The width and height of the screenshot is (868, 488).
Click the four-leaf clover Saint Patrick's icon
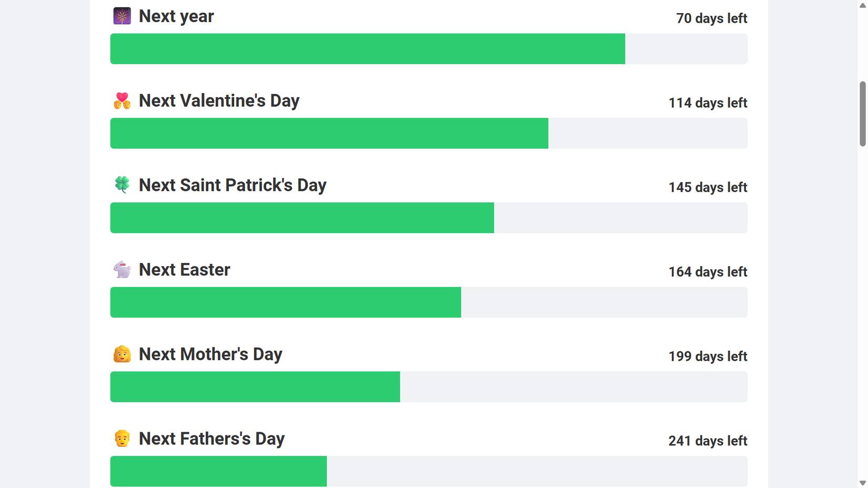click(122, 185)
